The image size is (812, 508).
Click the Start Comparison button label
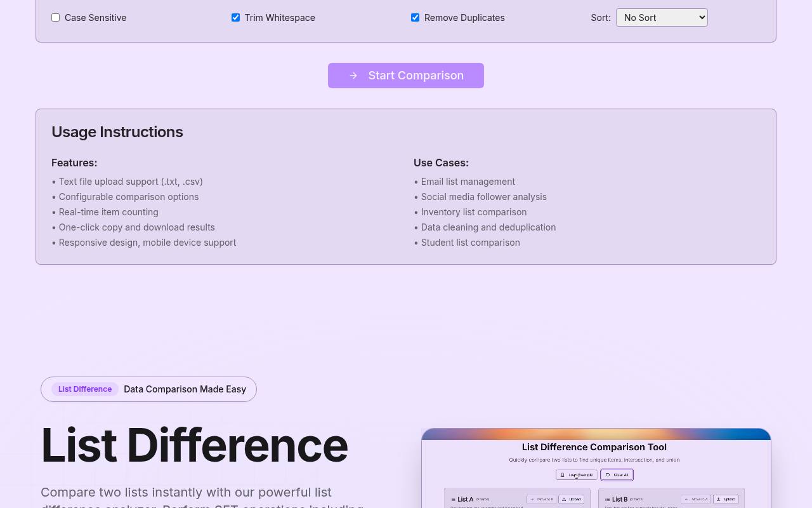pos(416,76)
